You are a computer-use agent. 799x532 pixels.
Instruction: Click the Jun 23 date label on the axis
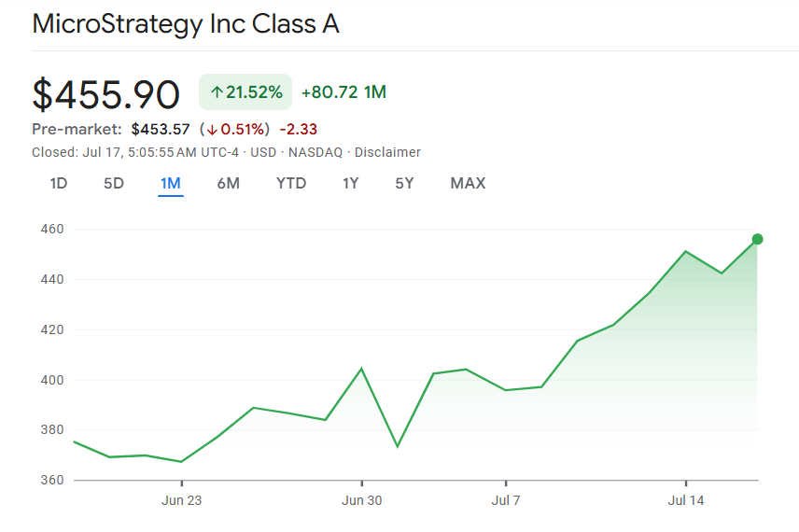click(x=181, y=500)
